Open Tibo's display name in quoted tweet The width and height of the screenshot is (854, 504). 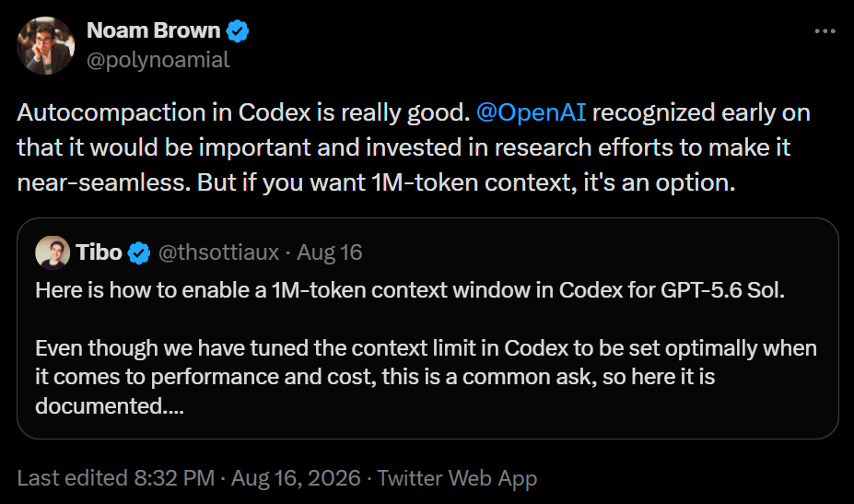tap(99, 252)
